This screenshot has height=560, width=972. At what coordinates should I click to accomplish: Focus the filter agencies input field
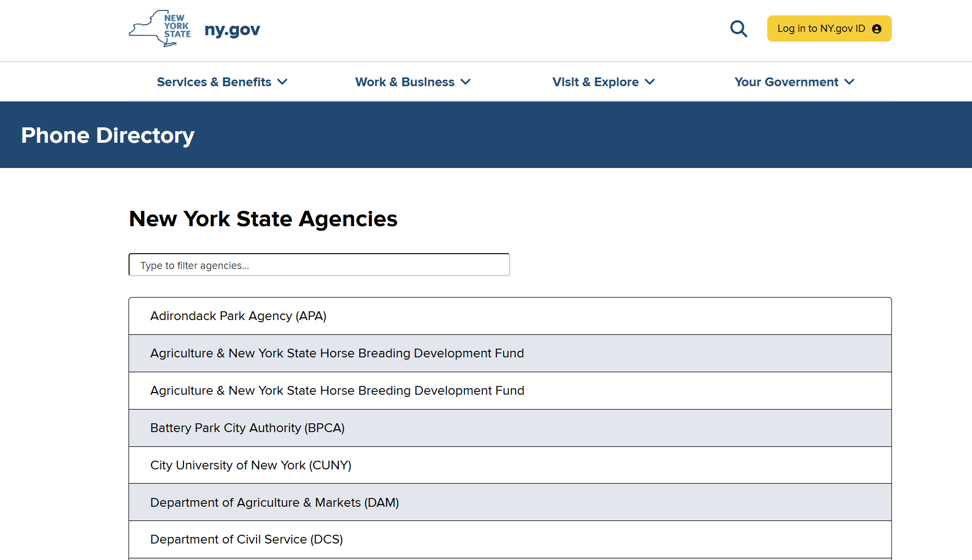point(319,265)
